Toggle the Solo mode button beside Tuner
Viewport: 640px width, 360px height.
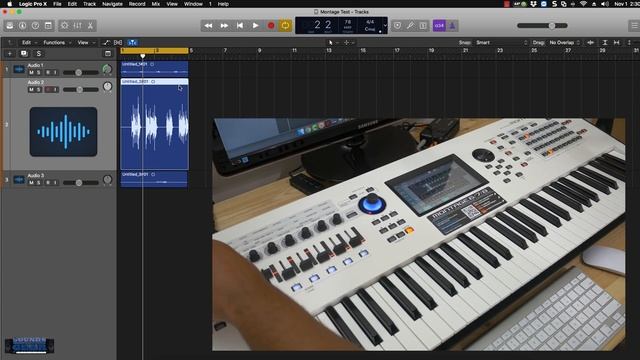[423, 26]
